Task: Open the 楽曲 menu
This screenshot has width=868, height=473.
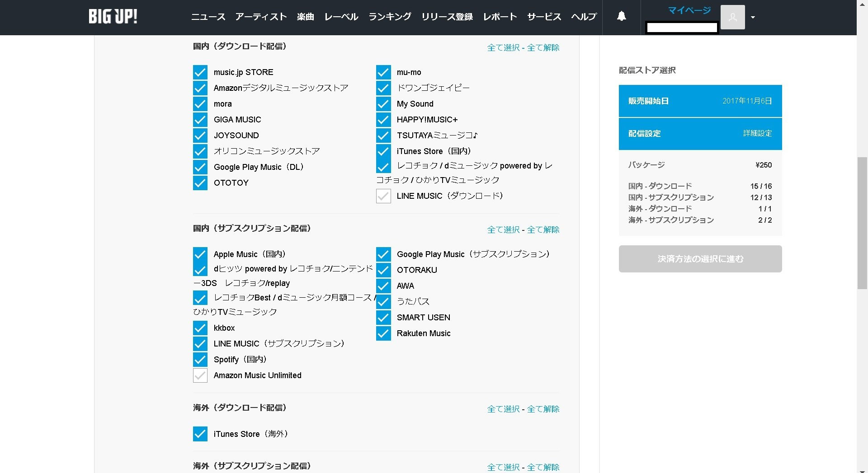Action: point(306,17)
